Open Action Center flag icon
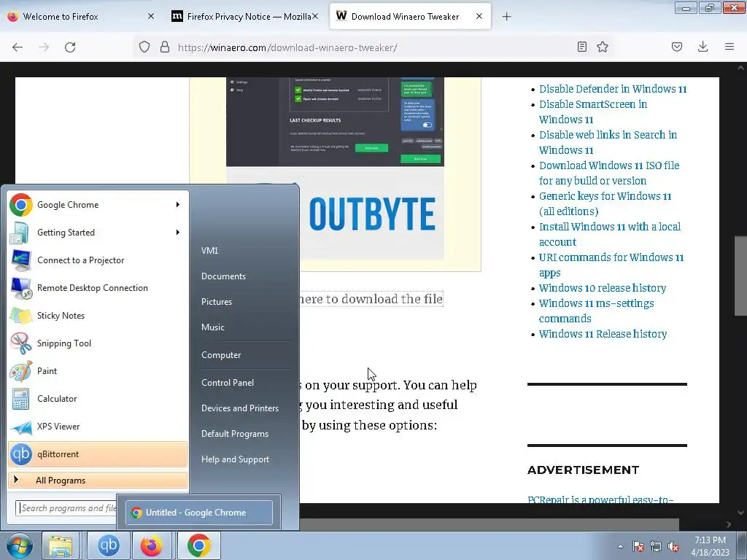The image size is (747, 560). click(638, 546)
